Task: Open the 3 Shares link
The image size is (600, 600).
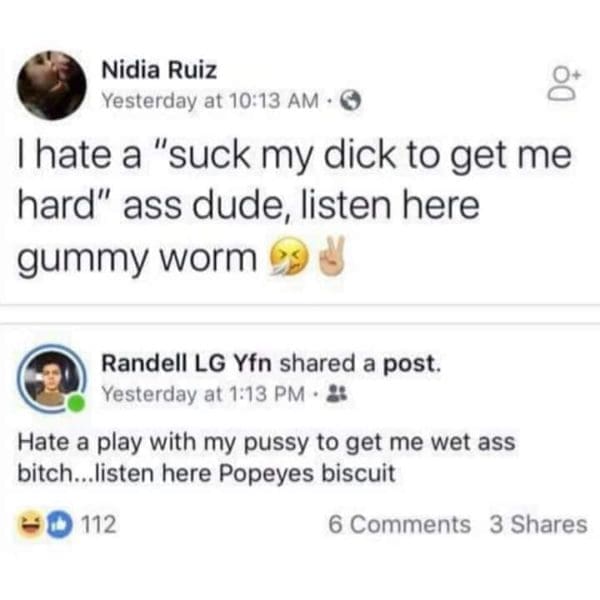Action: (x=538, y=524)
